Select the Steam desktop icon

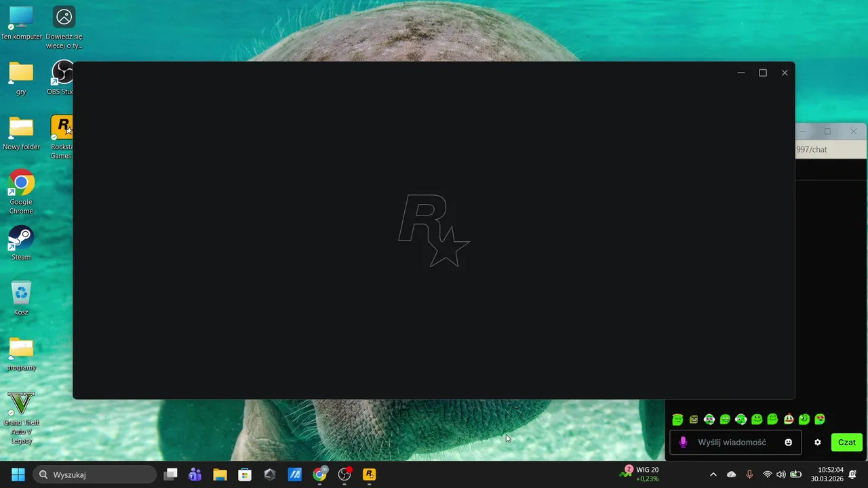pyautogui.click(x=21, y=243)
